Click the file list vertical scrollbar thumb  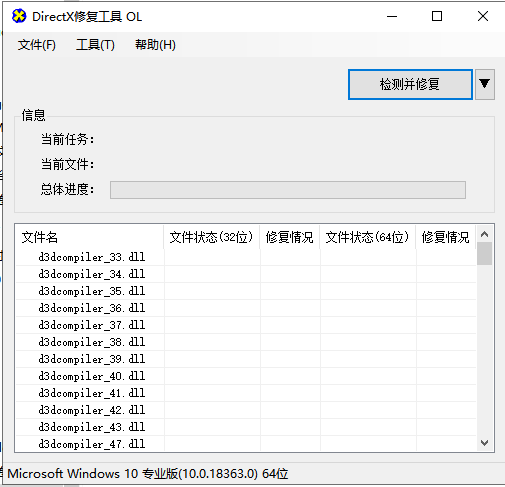(485, 254)
